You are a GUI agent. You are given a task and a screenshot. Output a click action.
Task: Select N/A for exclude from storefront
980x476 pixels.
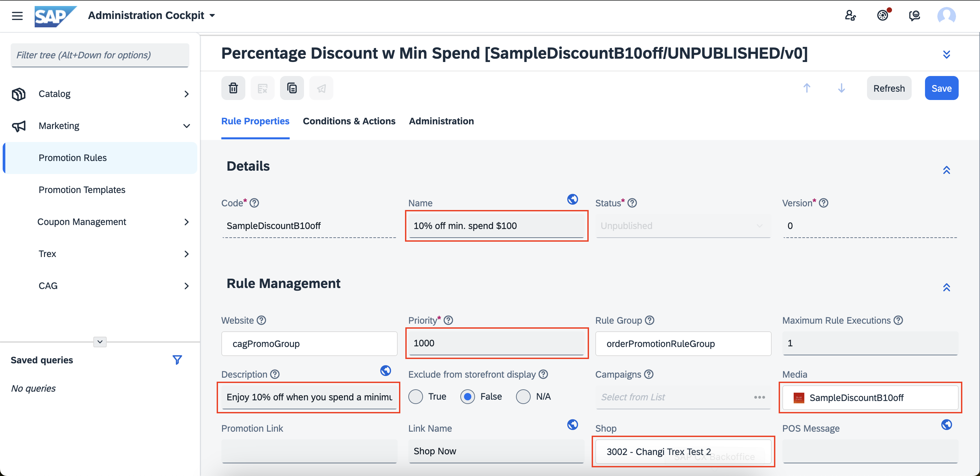523,396
